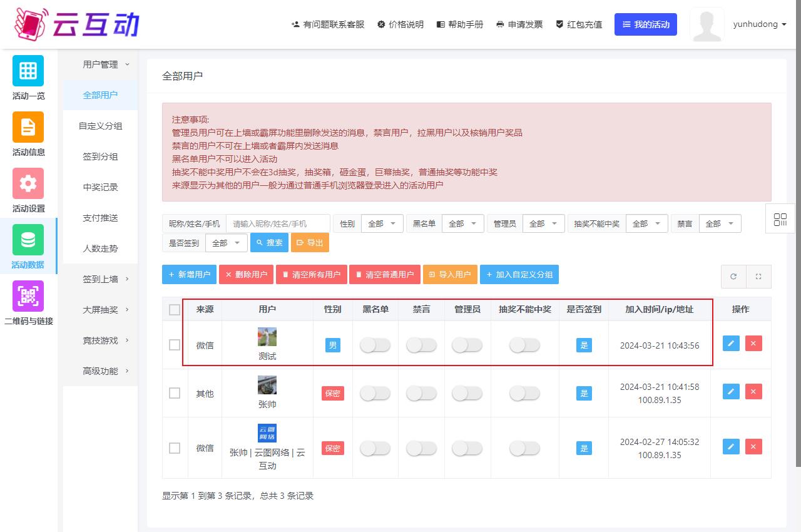Toggle 禁言 switch for 其他 张帅 row

coord(421,393)
